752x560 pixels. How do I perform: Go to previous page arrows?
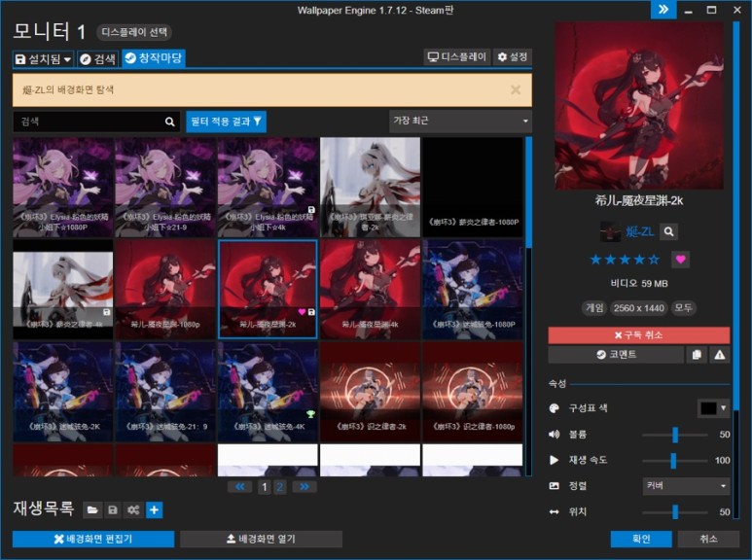click(x=240, y=487)
